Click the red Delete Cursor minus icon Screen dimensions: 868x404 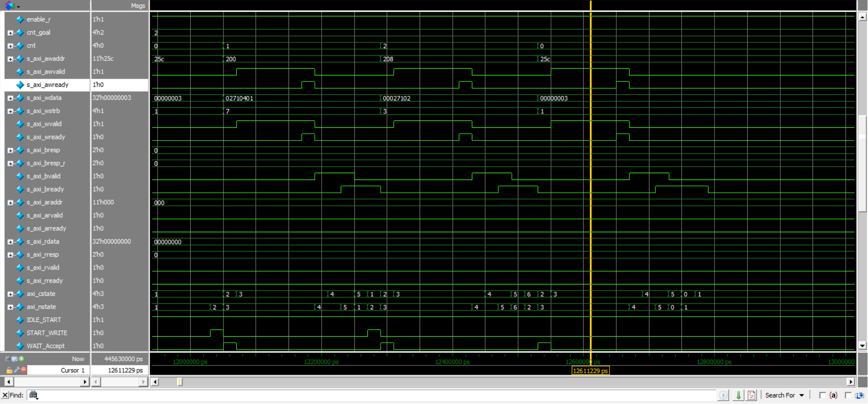(x=24, y=370)
